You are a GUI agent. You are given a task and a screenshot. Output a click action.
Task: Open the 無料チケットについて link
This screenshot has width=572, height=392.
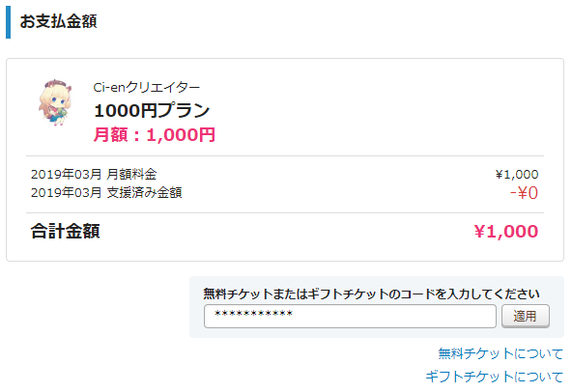(500, 353)
